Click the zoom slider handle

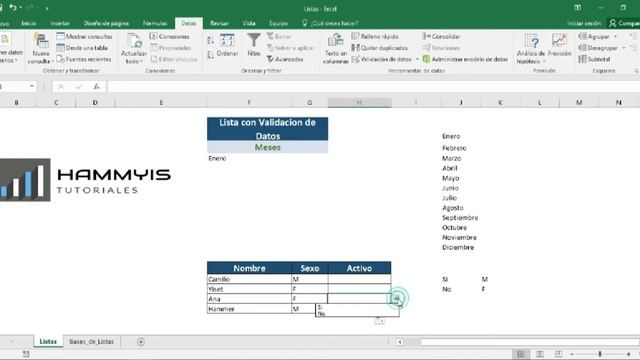[600, 354]
